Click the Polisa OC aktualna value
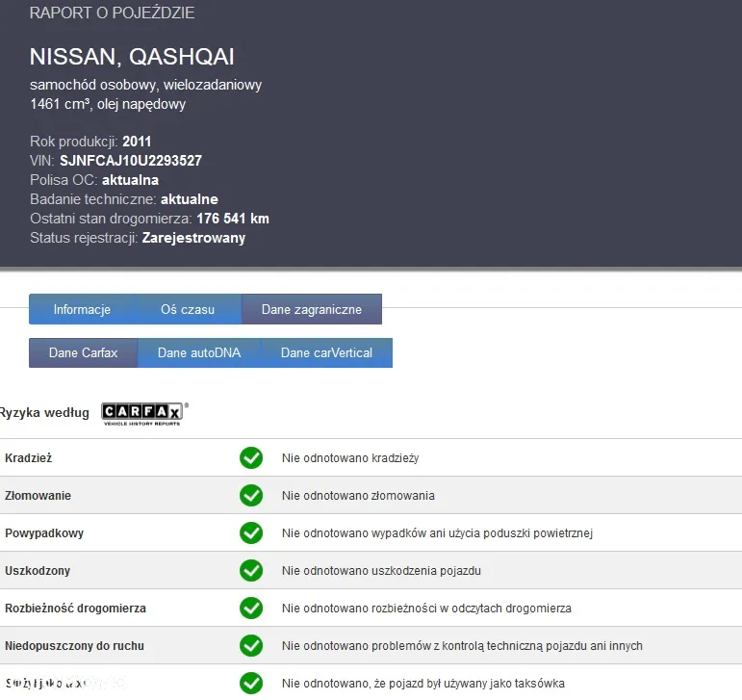 (x=131, y=180)
